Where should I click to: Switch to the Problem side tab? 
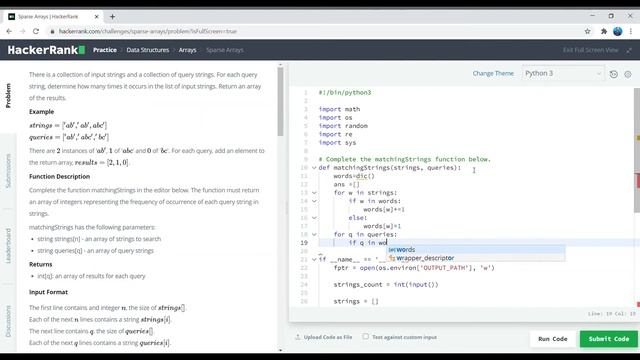pyautogui.click(x=8, y=96)
